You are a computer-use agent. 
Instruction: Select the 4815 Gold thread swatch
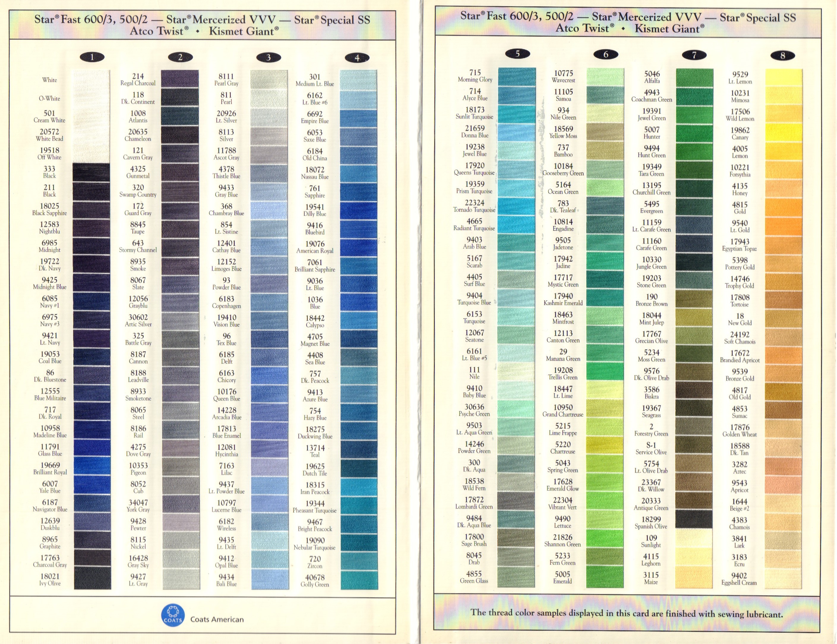click(x=783, y=208)
